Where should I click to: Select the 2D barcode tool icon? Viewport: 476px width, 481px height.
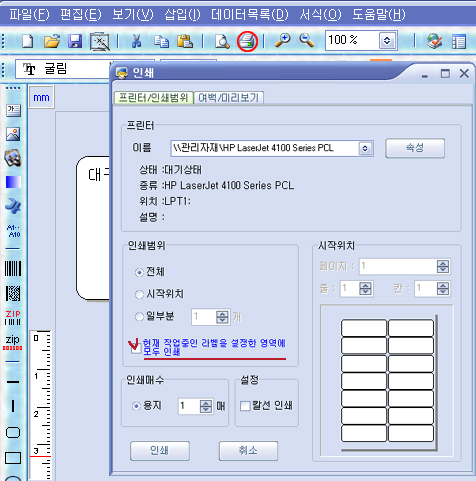(x=13, y=294)
